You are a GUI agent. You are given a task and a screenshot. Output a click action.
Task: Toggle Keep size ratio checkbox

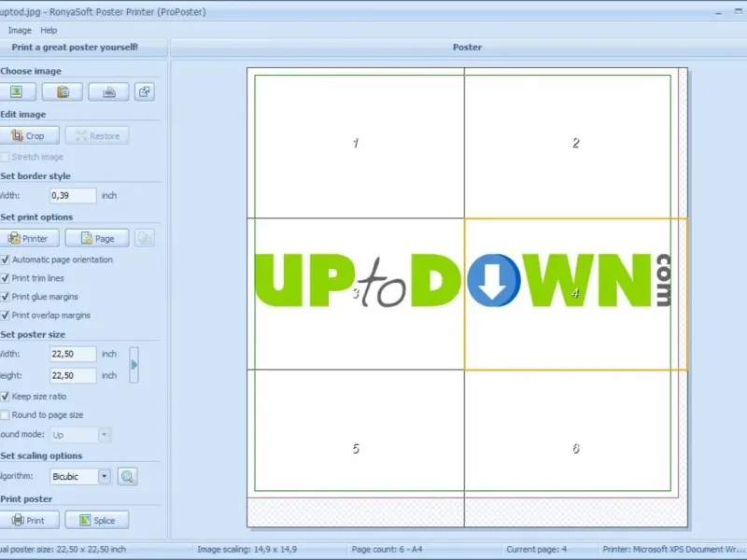[x=5, y=396]
